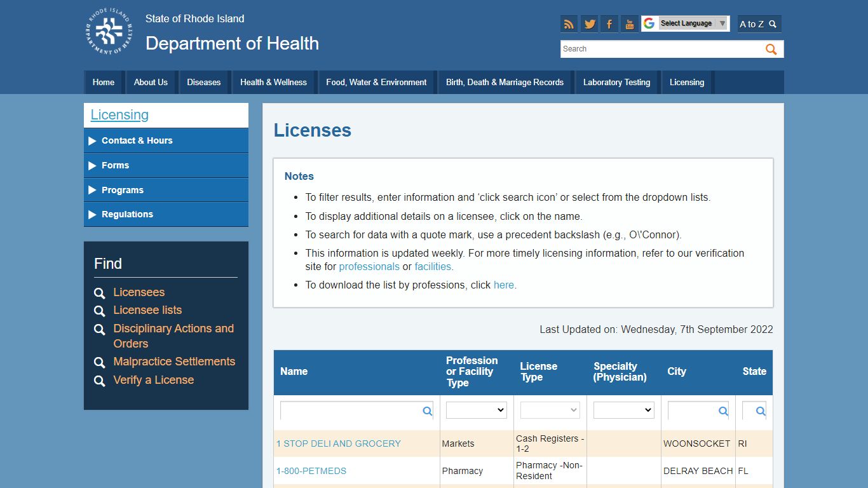Open the Specialty (Physician) filter dropdown
Image resolution: width=868 pixels, height=488 pixels.
(623, 410)
